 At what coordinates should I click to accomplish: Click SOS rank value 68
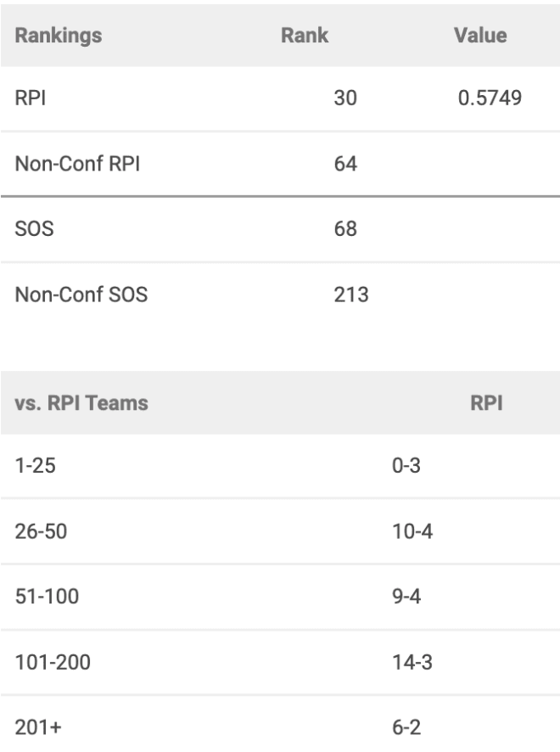click(345, 229)
